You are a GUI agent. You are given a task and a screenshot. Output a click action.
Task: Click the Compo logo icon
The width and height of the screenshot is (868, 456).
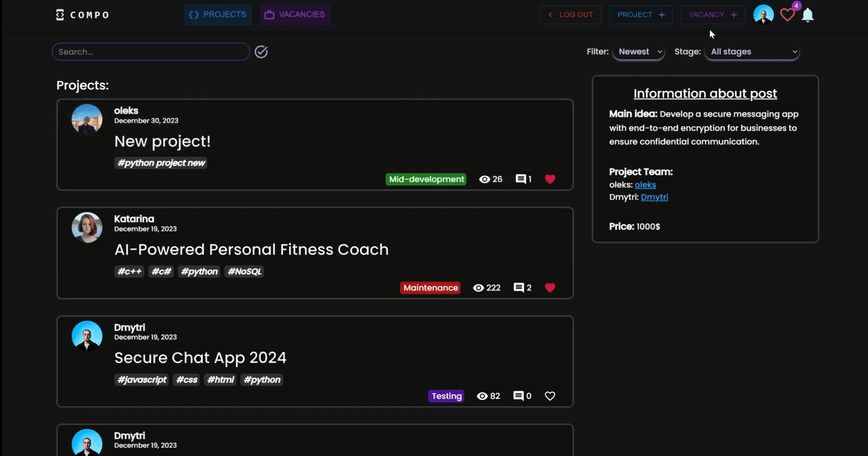[x=60, y=15]
